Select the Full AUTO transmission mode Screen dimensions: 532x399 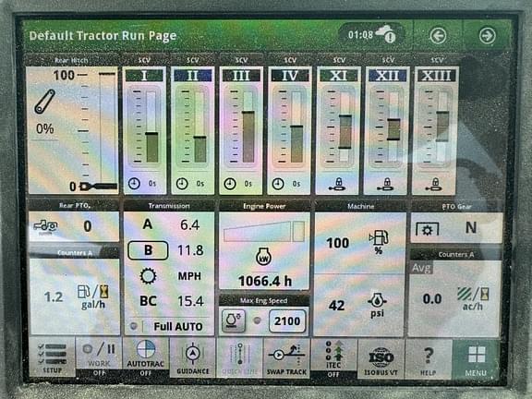[177, 326]
